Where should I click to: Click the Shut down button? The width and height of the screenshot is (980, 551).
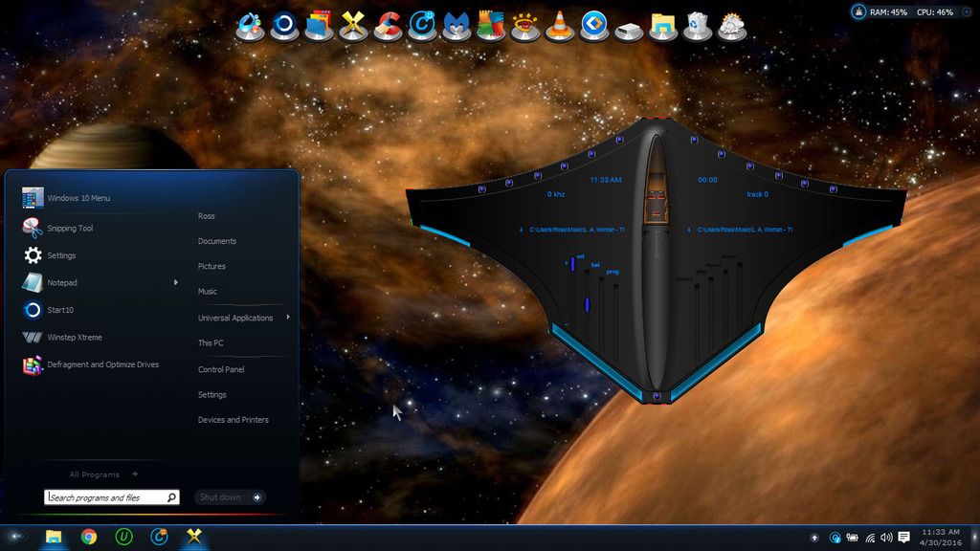pos(221,497)
